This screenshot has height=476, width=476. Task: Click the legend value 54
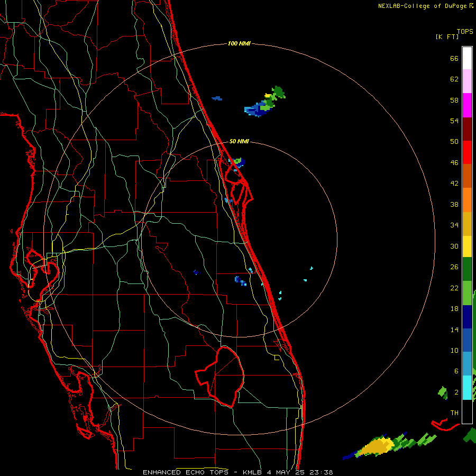click(454, 121)
